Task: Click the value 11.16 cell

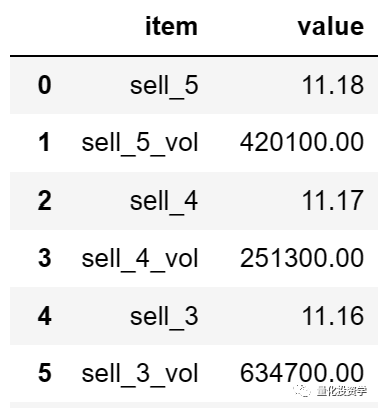Action: 333,316
